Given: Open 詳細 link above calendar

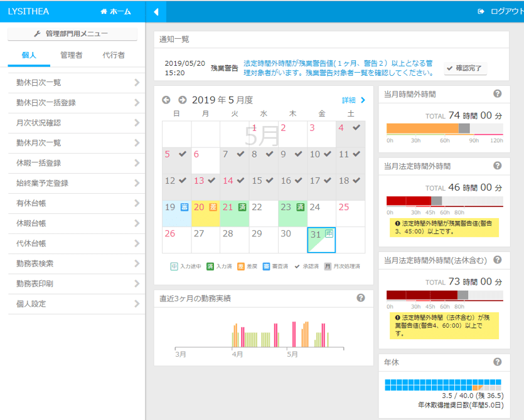Looking at the screenshot, I should coord(353,100).
